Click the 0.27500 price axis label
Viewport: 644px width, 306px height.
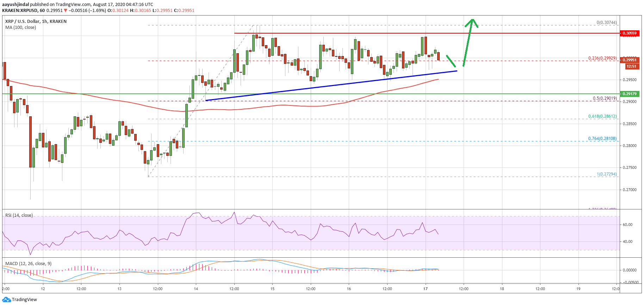pos(630,167)
